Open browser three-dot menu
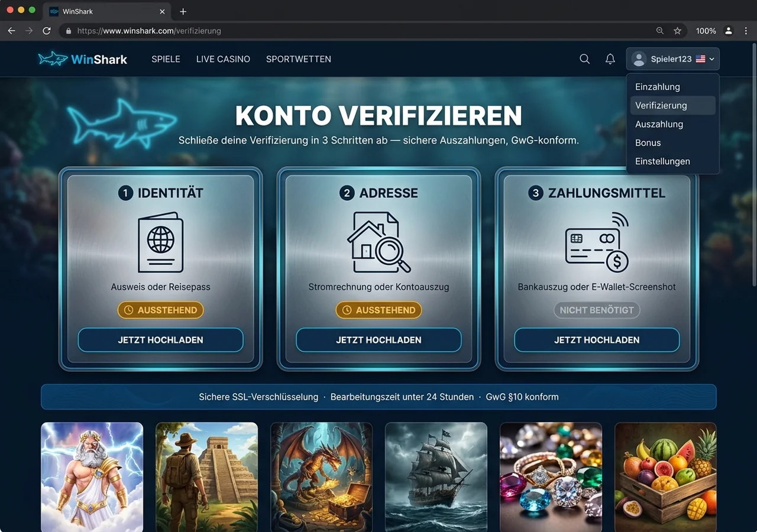 (746, 31)
